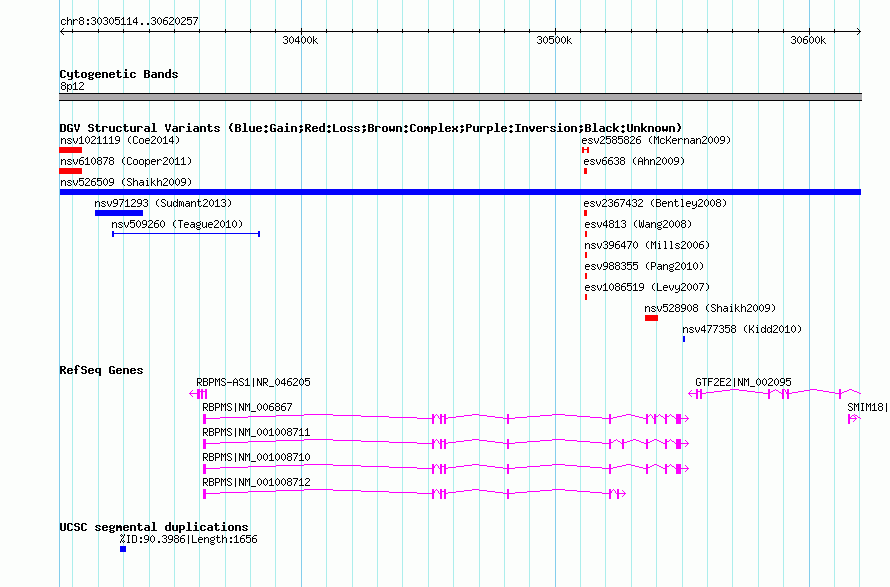Click RBPMS|NM_001008710 transcript label
Screen dimensions: 890x587
pos(257,457)
